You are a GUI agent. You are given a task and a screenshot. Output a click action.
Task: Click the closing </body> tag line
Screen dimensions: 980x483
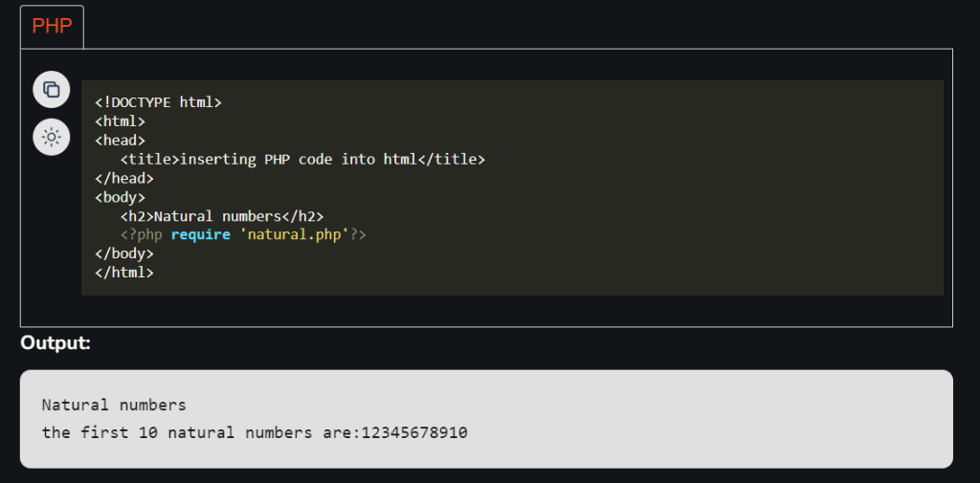(124, 253)
